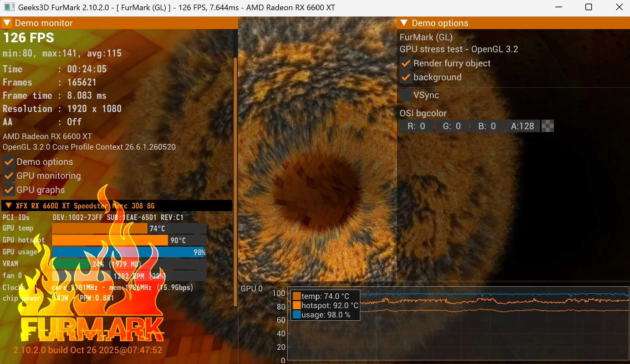Collapse the Demo monitor panel
This screenshot has width=630, height=364.
pyautogui.click(x=7, y=23)
